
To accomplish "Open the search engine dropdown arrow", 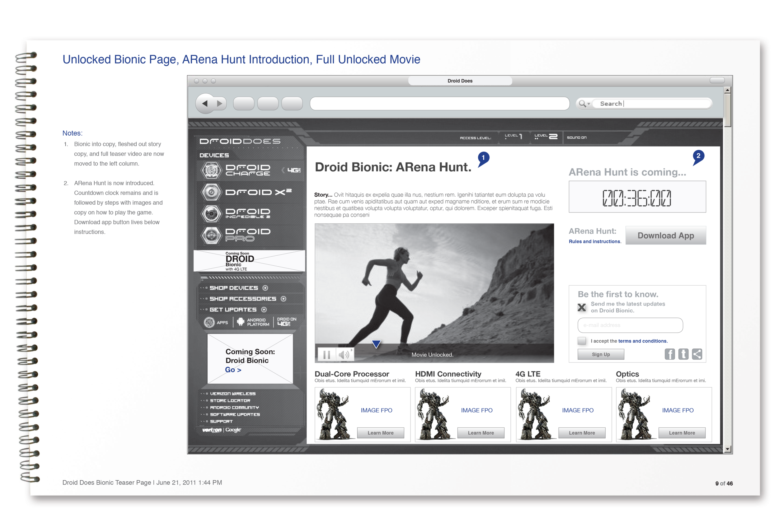I will point(588,104).
